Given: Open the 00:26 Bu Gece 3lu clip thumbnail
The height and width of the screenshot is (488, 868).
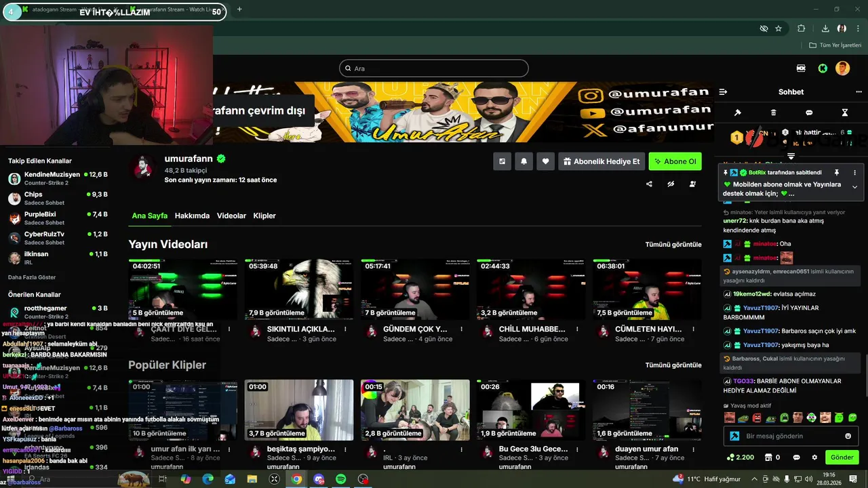Looking at the screenshot, I should 531,410.
